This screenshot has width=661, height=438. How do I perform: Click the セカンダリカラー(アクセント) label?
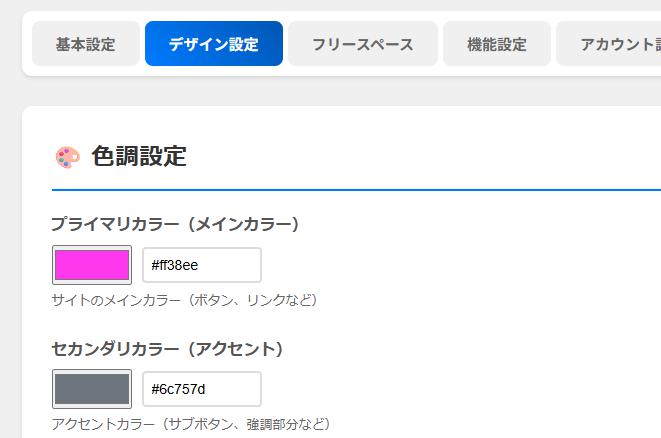pyautogui.click(x=167, y=349)
